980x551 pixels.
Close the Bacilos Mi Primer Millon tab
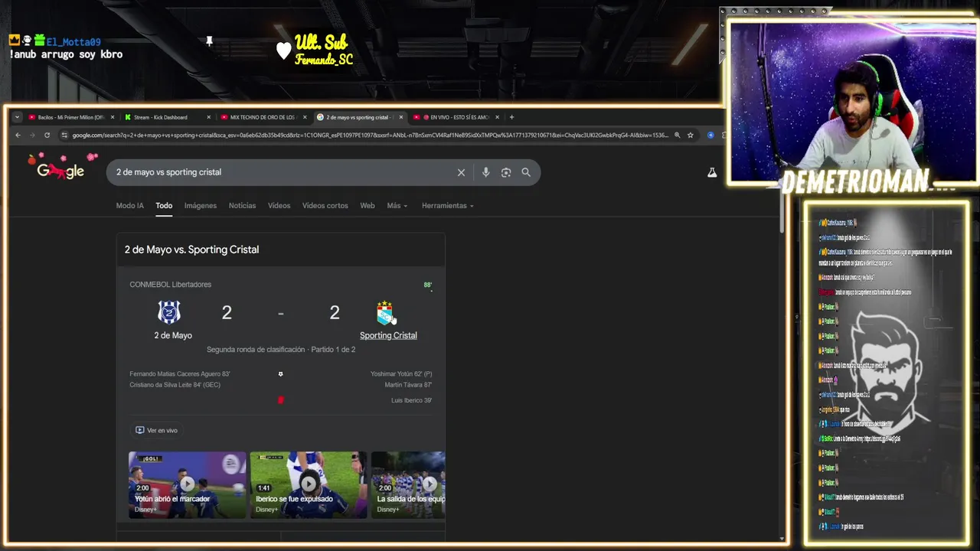pos(113,117)
